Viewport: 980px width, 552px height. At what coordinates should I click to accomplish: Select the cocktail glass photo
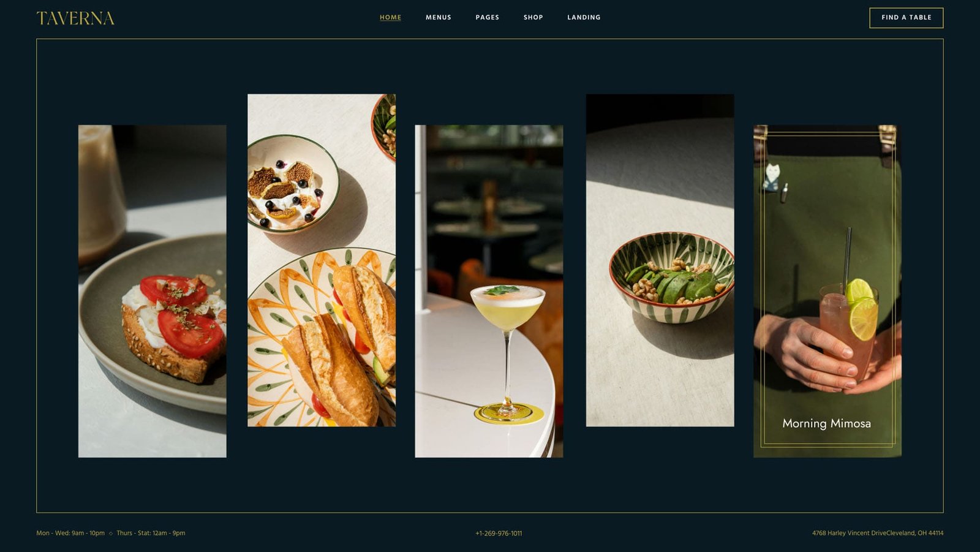[x=489, y=291]
